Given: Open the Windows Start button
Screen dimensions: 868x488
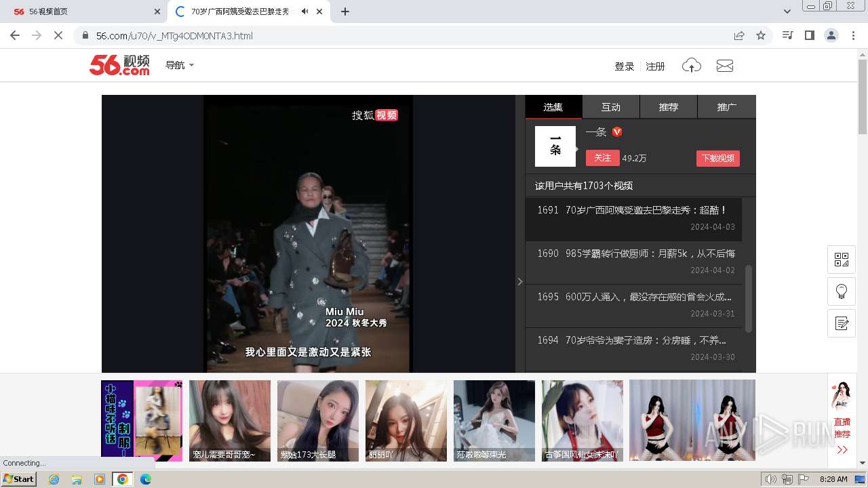Looking at the screenshot, I should pos(19,479).
